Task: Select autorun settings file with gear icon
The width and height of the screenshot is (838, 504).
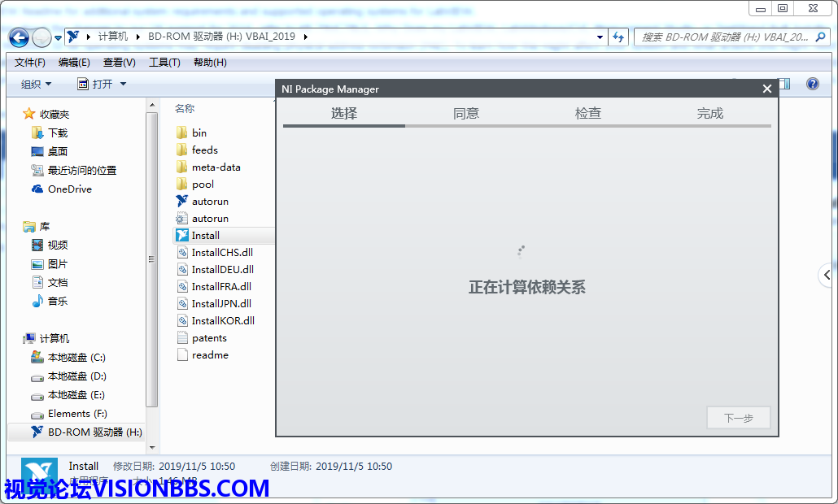Action: [202, 219]
